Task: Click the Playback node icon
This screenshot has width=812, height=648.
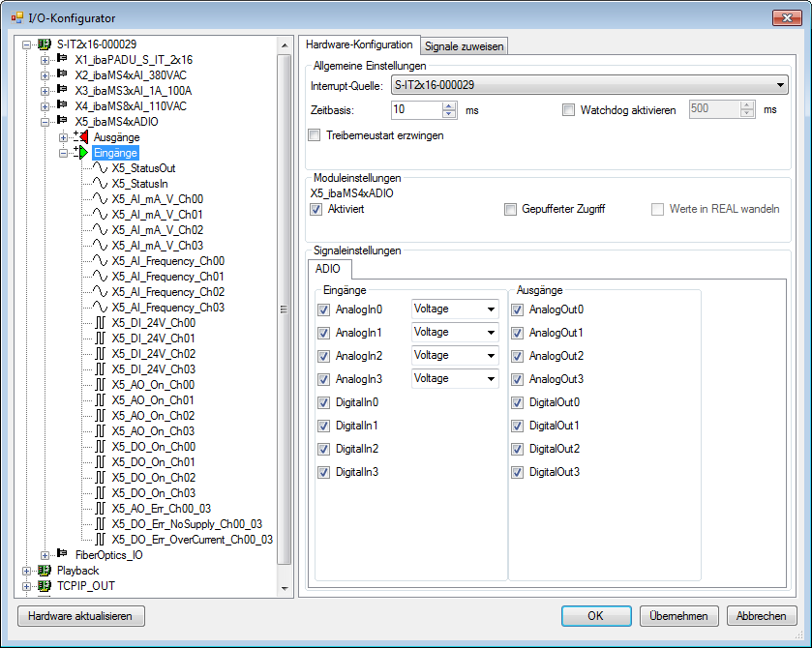Action: point(45,571)
